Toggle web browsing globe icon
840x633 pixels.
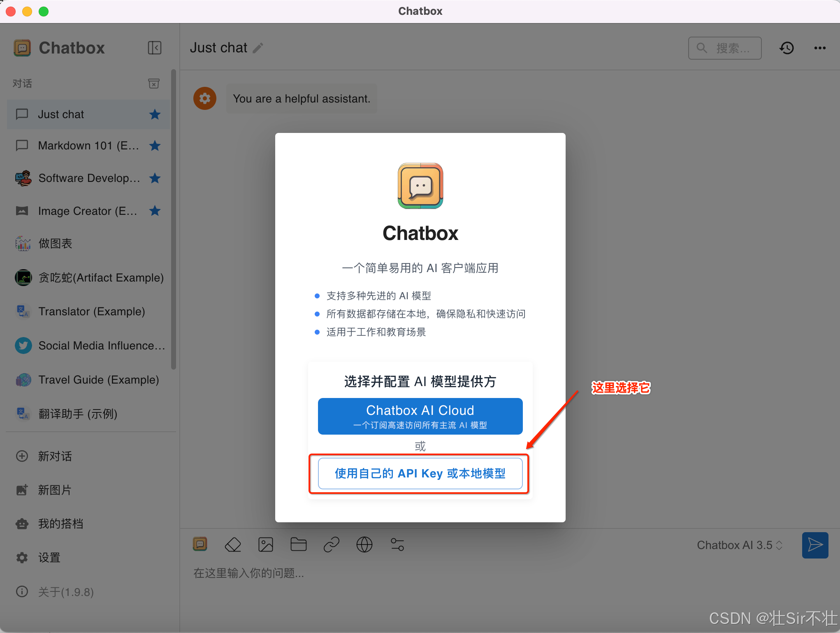[x=364, y=545]
